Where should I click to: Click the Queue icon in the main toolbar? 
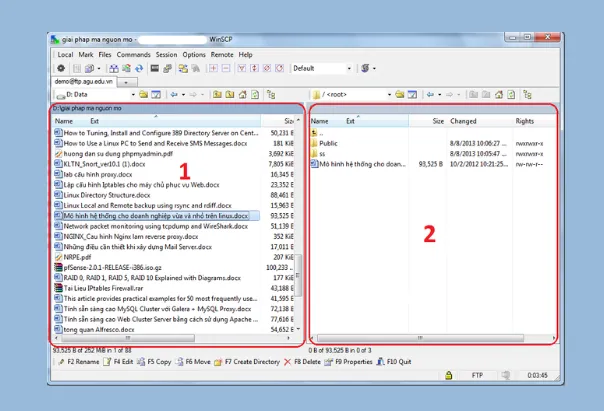(89, 69)
